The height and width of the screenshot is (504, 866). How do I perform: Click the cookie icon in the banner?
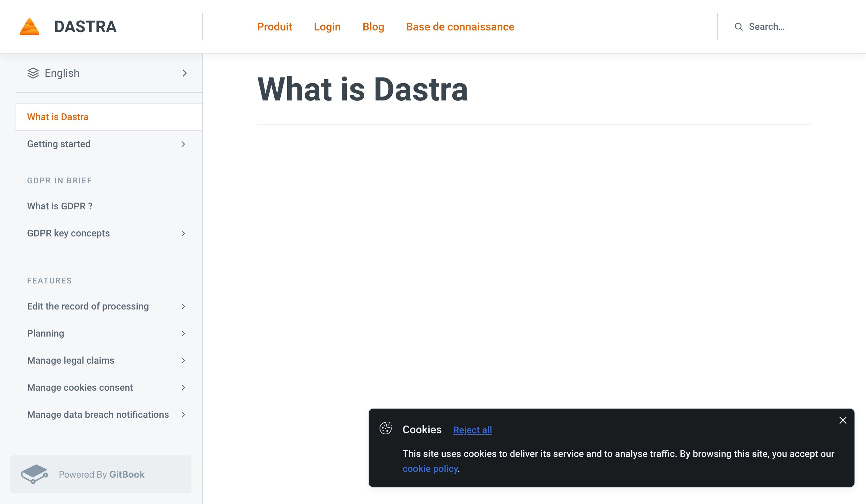coord(386,429)
